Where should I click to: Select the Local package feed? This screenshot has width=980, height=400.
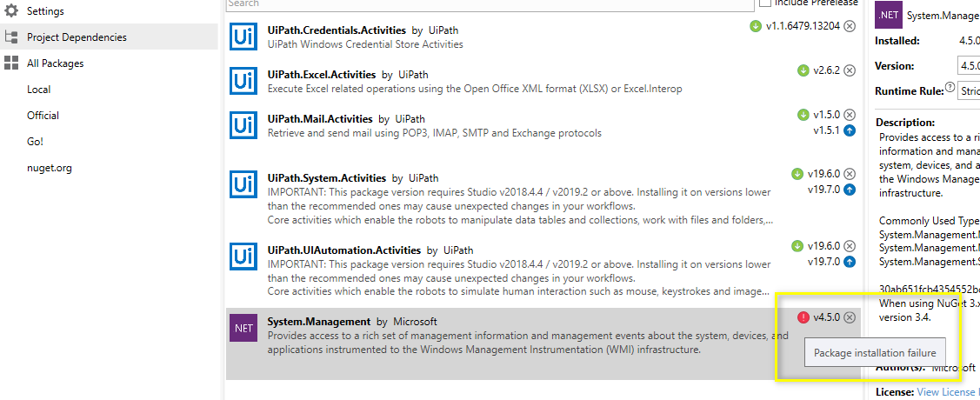click(x=38, y=90)
